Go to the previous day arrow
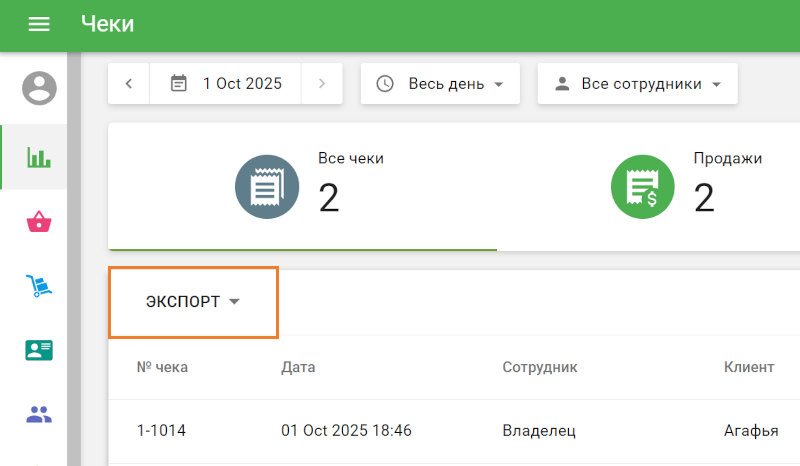The height and width of the screenshot is (466, 800). pyautogui.click(x=129, y=84)
